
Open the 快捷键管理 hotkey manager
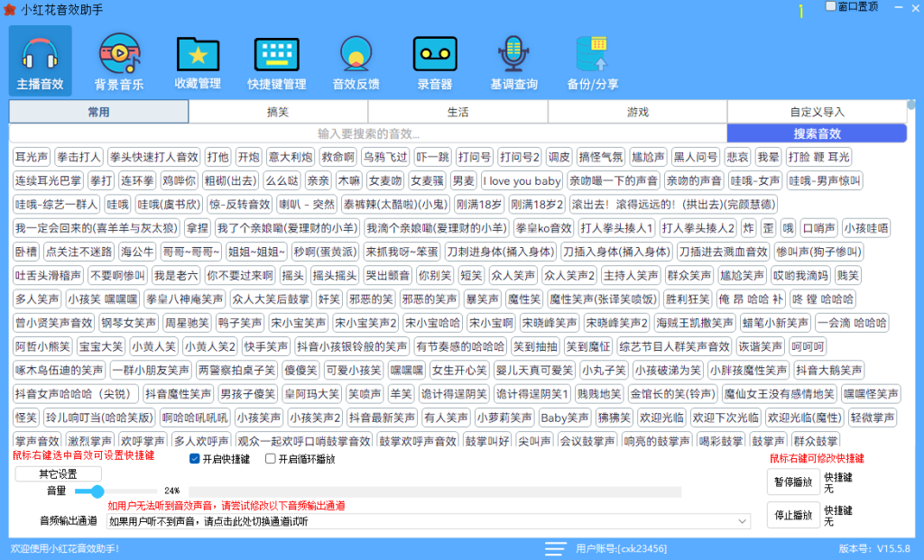[276, 59]
